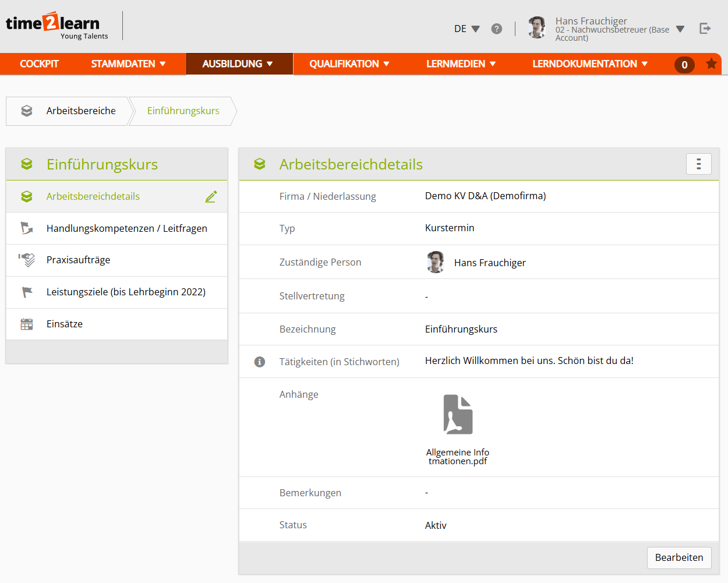Click the pencil edit icon beside Arbeitsbereichdetails
Viewport: 728px width, 583px height.
point(211,197)
